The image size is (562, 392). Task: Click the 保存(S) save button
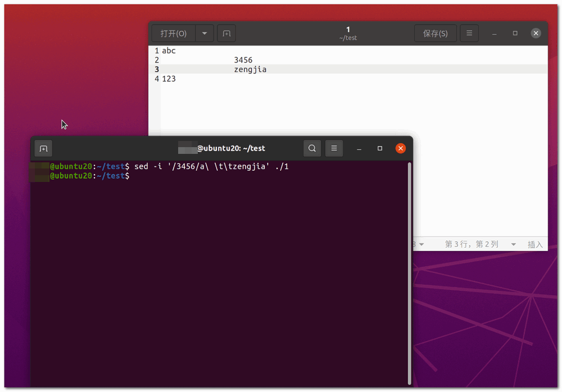[435, 33]
